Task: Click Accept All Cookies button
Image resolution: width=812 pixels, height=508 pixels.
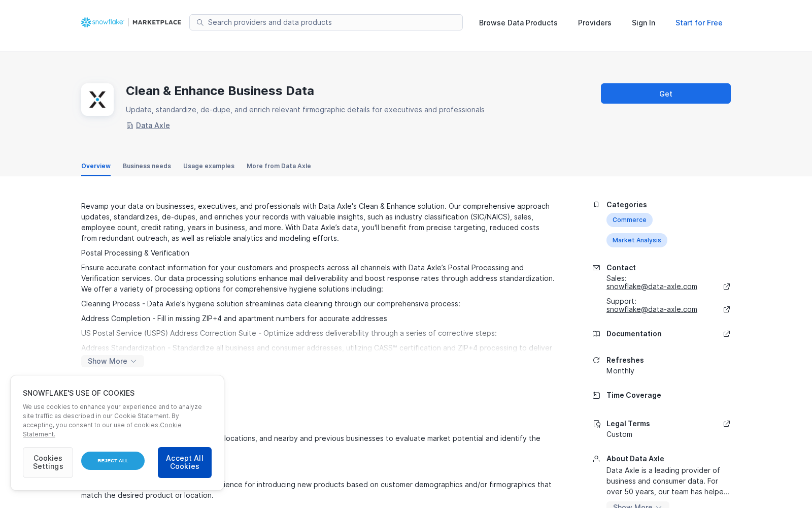Action: [x=185, y=462]
